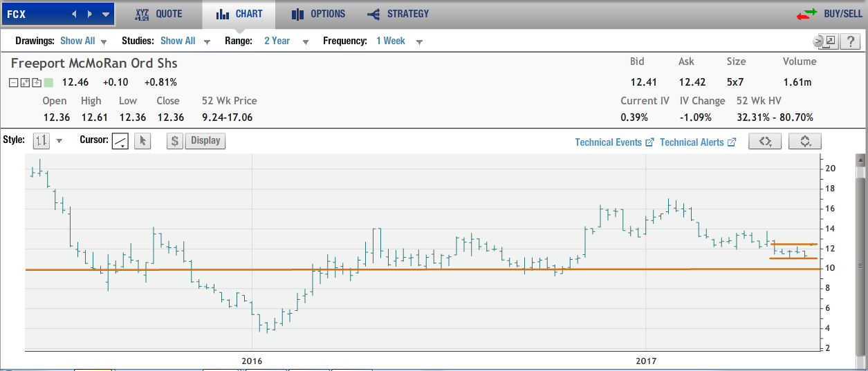Click the 52 Wk Price value 9.24-17.06

click(227, 117)
